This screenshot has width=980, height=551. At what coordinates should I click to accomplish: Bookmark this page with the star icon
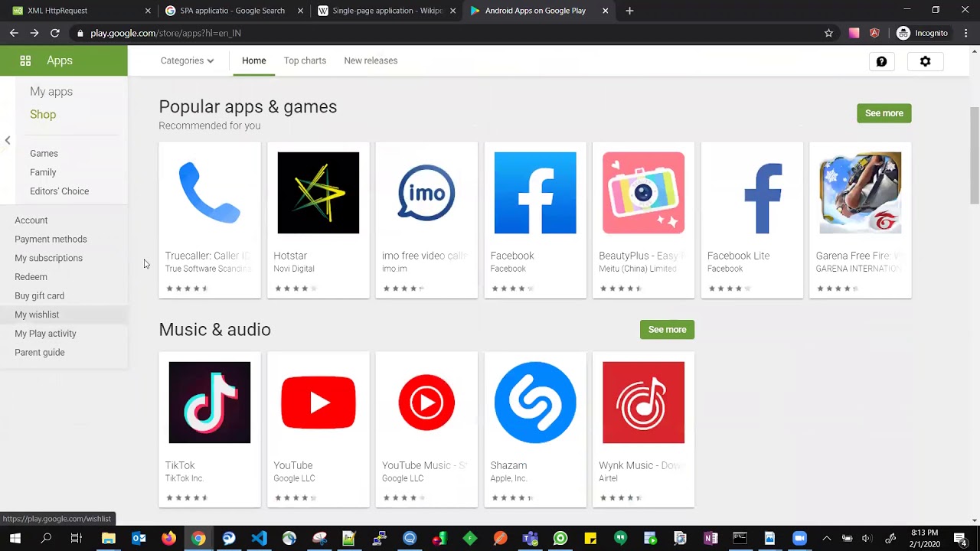coord(828,33)
